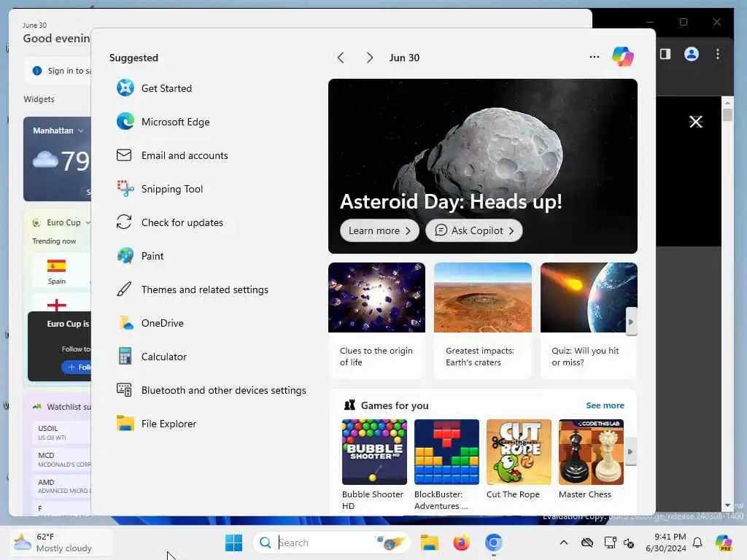Open File Explorer from the Suggested list
The width and height of the screenshot is (747, 560).
[x=156, y=424]
